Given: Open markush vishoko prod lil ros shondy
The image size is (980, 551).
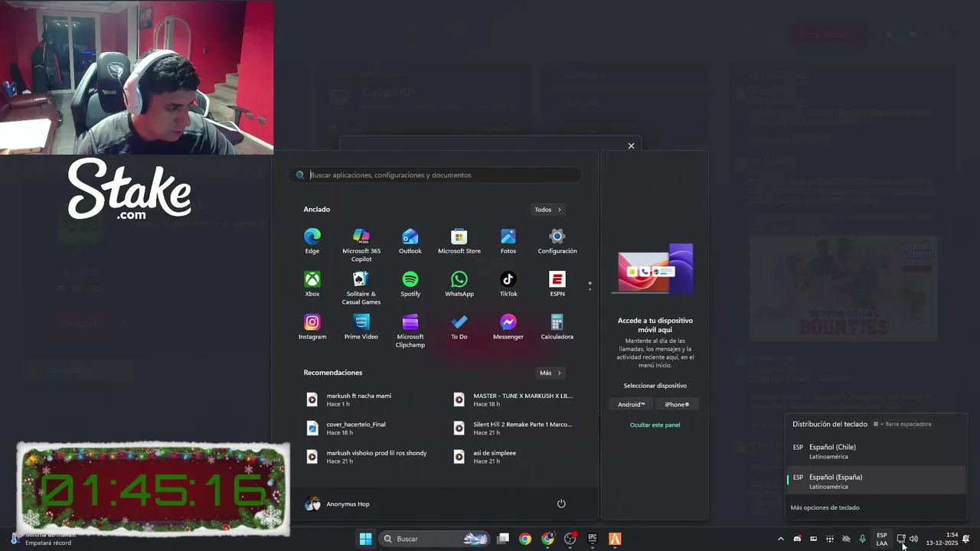Looking at the screenshot, I should click(366, 457).
